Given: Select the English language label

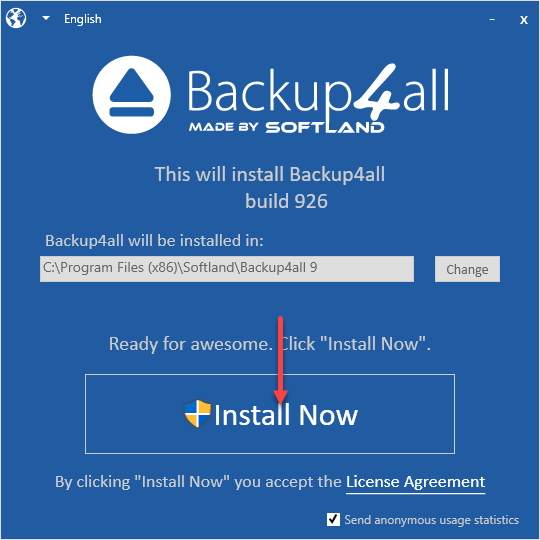Looking at the screenshot, I should (83, 19).
